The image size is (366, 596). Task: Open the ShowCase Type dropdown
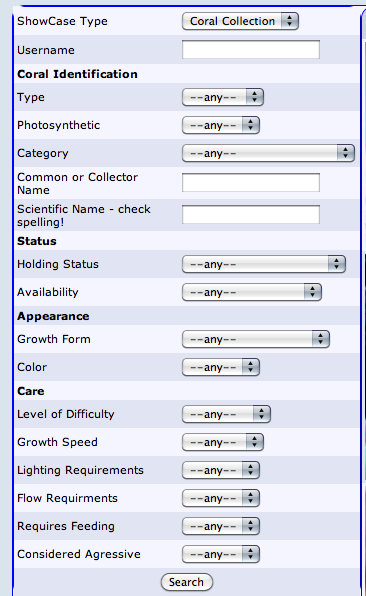click(240, 21)
